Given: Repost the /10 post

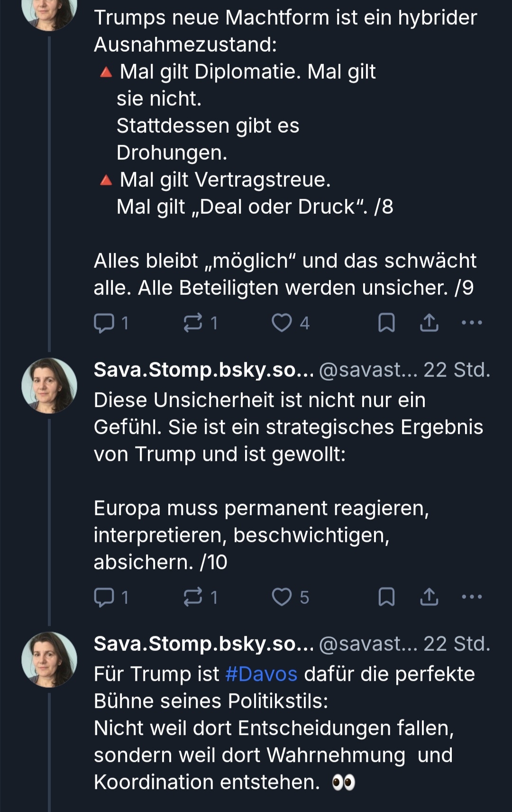Looking at the screenshot, I should (193, 597).
